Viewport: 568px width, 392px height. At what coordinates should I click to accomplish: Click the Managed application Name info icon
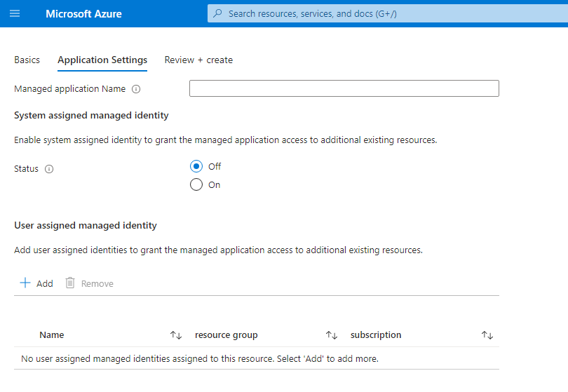[136, 89]
